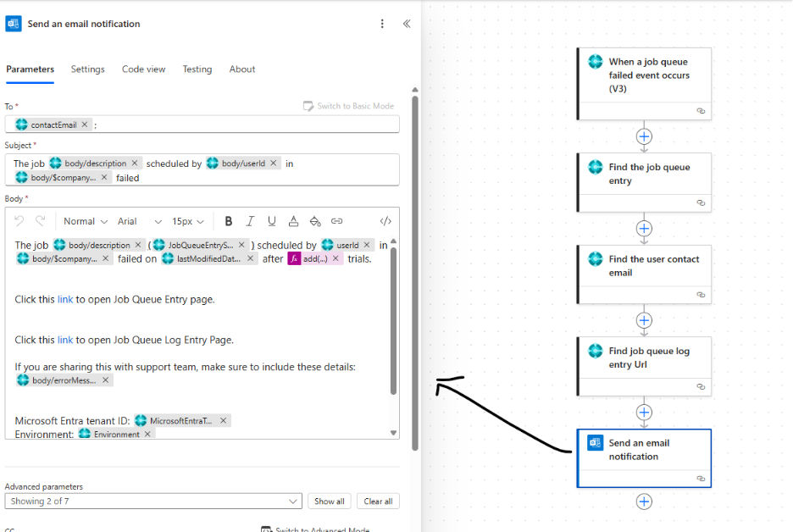This screenshot has width=793, height=532.
Task: Undo the last edit in the Body field
Action: click(17, 220)
